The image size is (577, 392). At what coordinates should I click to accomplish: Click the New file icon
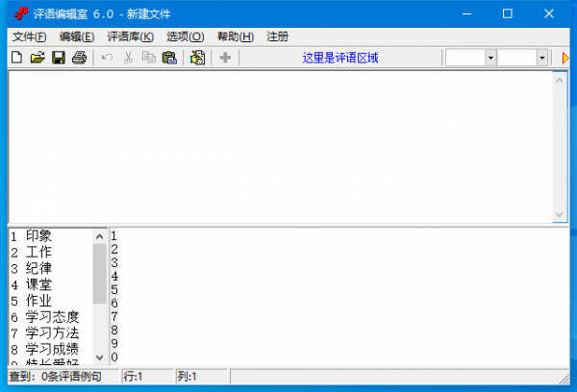coord(17,58)
